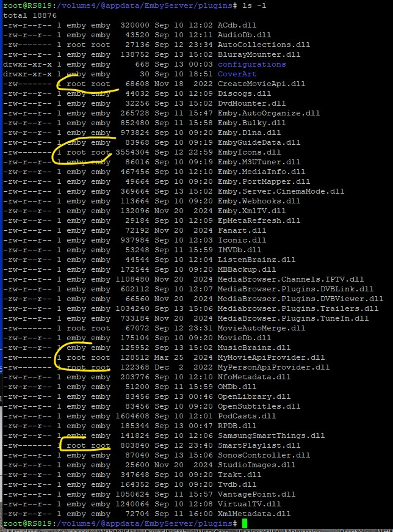This screenshot has height=532, width=393.
Task: Click the blue CoverArt directory name
Action: coord(237,74)
